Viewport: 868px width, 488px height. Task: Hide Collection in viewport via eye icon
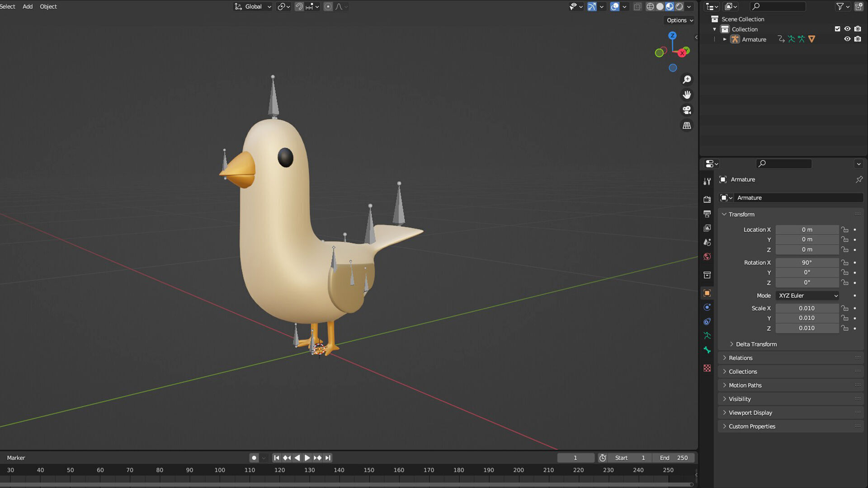point(847,29)
